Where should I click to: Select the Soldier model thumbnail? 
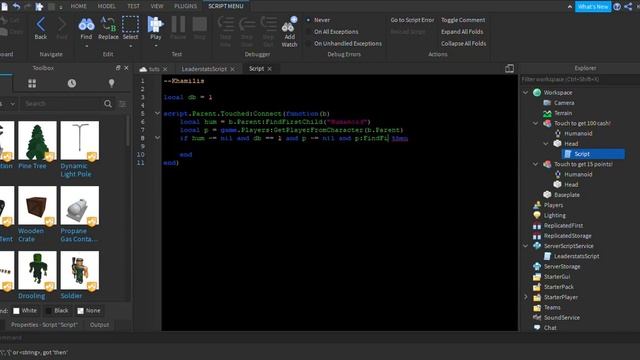pos(80,270)
